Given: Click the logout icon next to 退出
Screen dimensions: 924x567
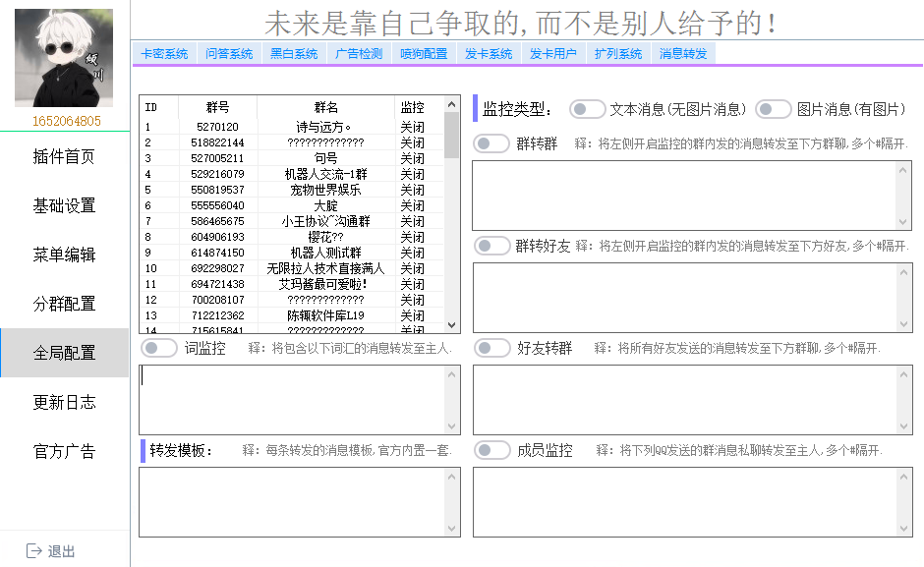Looking at the screenshot, I should tap(34, 551).
